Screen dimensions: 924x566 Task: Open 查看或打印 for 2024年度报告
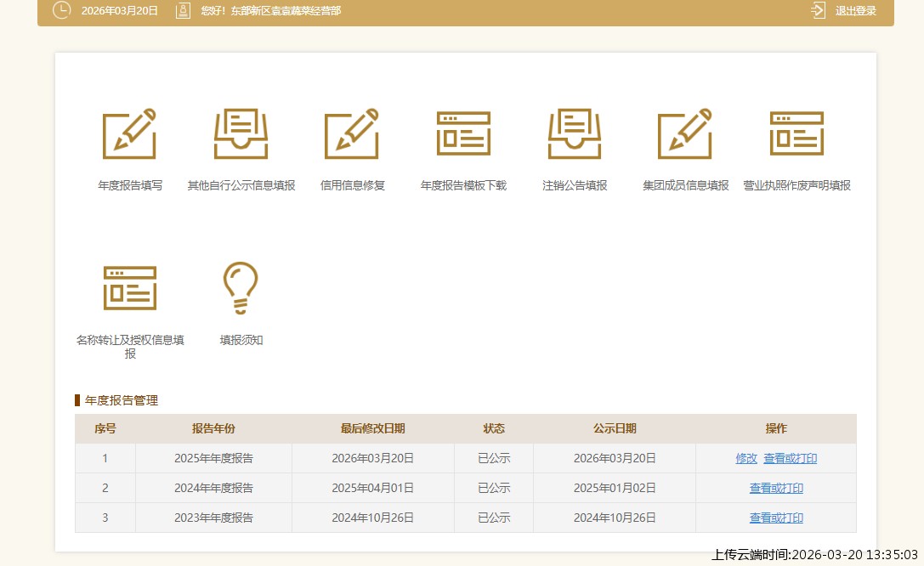775,488
